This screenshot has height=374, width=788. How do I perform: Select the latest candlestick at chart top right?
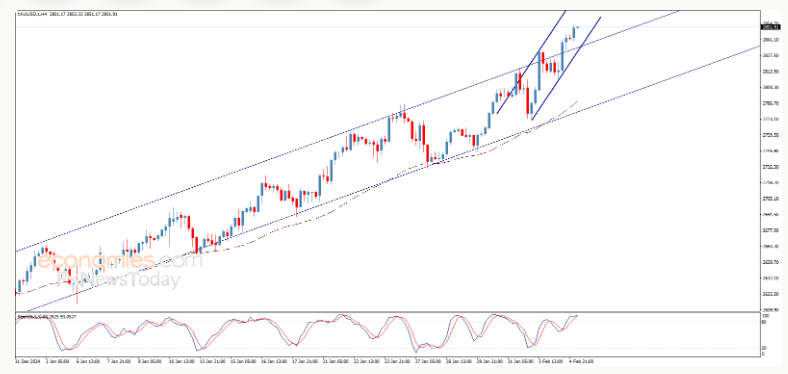578,27
